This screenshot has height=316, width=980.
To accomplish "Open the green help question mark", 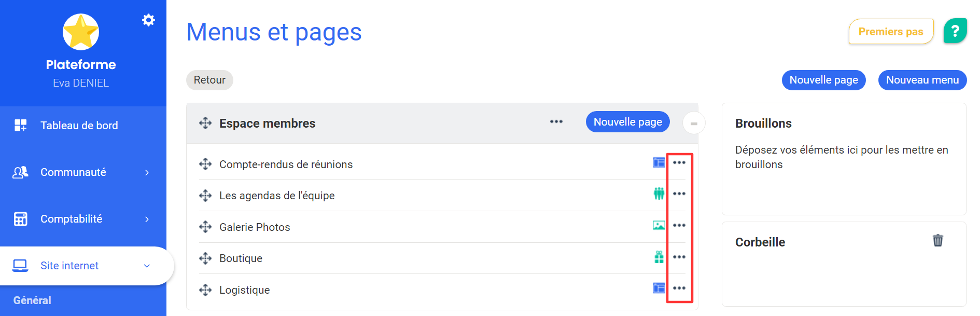I will coord(955,31).
